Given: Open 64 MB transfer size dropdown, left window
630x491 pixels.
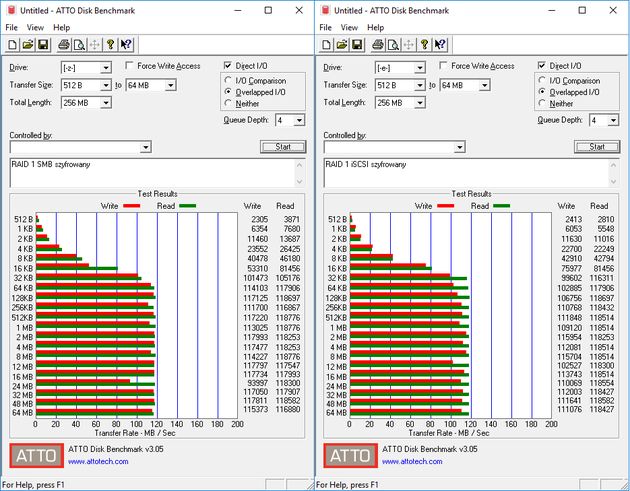Looking at the screenshot, I should coord(171,85).
